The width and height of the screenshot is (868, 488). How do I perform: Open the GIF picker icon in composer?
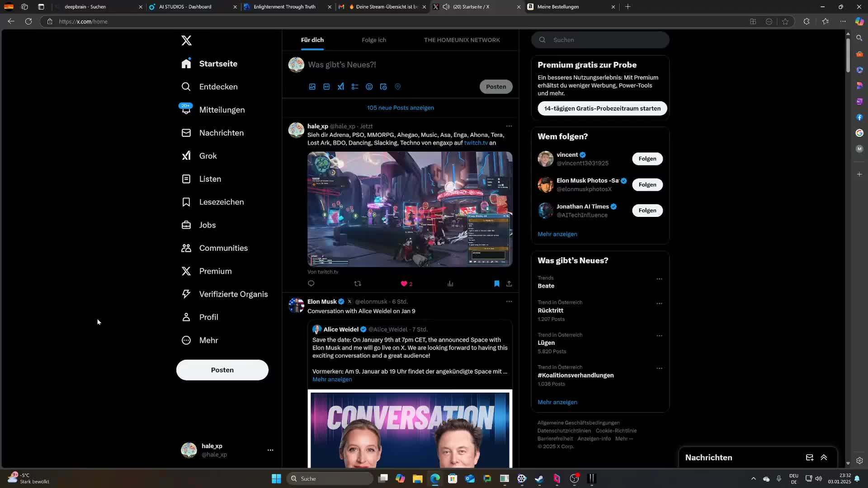(326, 87)
